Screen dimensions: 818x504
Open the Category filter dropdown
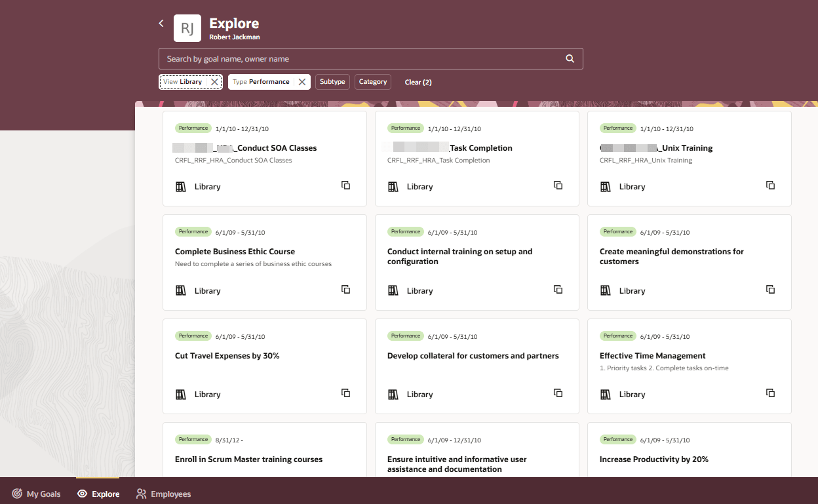pos(372,81)
